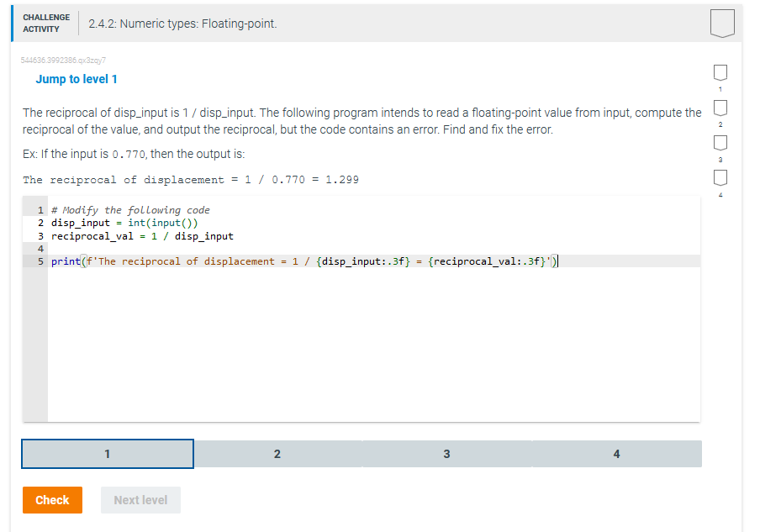760x532 pixels.
Task: Switch to level 2 tab
Action: 277,454
